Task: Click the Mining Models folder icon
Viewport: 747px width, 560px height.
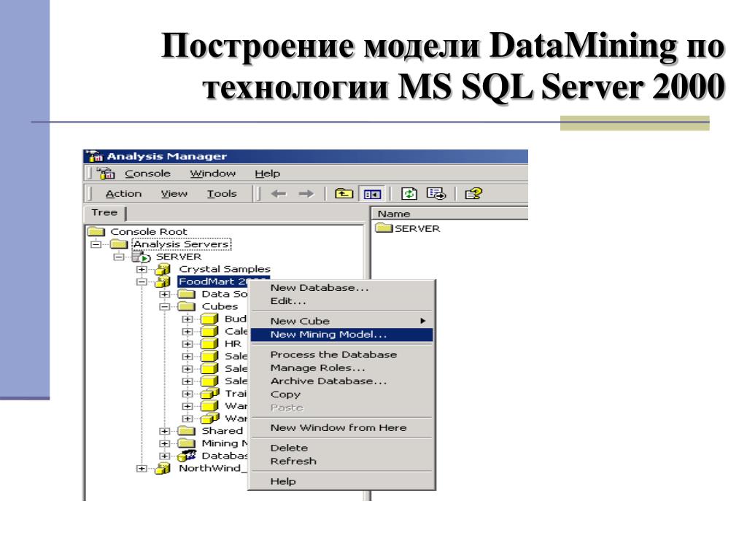Action: tap(186, 443)
